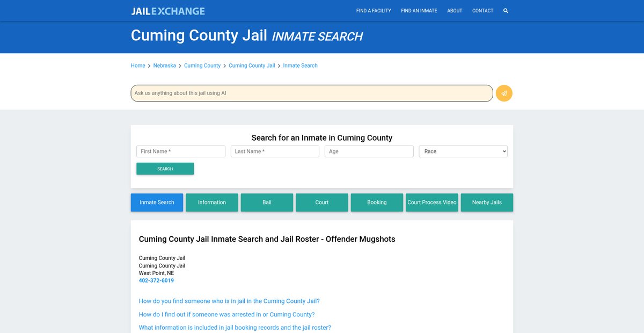The height and width of the screenshot is (333, 644).
Task: Select the Bail tab
Action: click(267, 202)
